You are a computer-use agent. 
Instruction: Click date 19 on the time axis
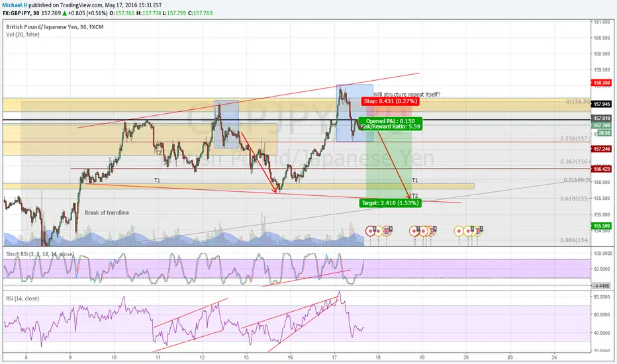pyautogui.click(x=422, y=357)
